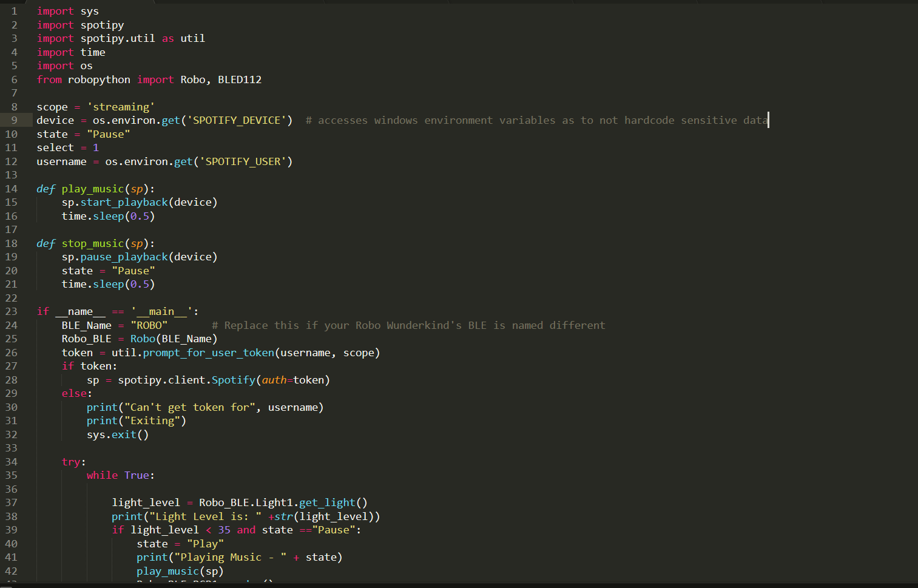Click the comment about hardcoding sensitive data

pos(534,120)
